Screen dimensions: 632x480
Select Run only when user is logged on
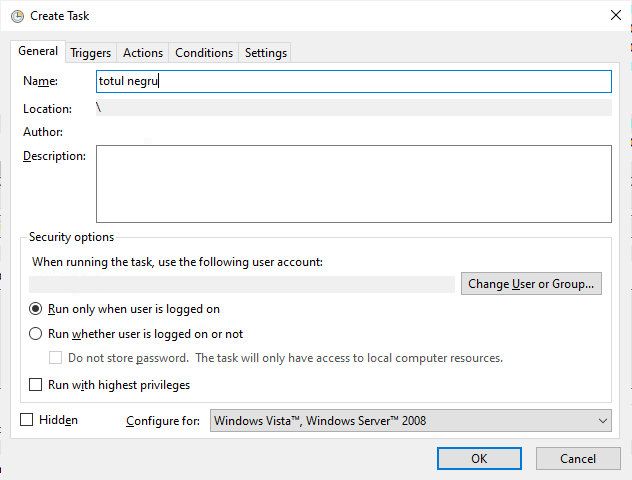click(x=35, y=309)
